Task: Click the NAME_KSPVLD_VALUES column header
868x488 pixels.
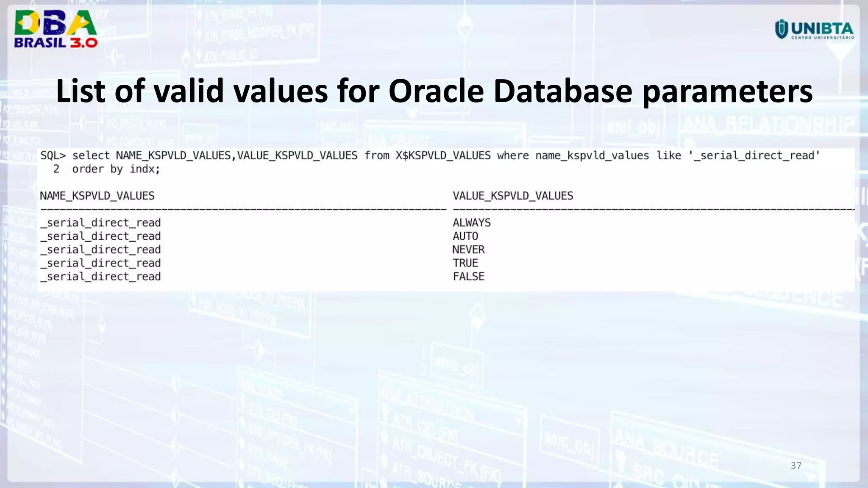Action: (x=97, y=196)
